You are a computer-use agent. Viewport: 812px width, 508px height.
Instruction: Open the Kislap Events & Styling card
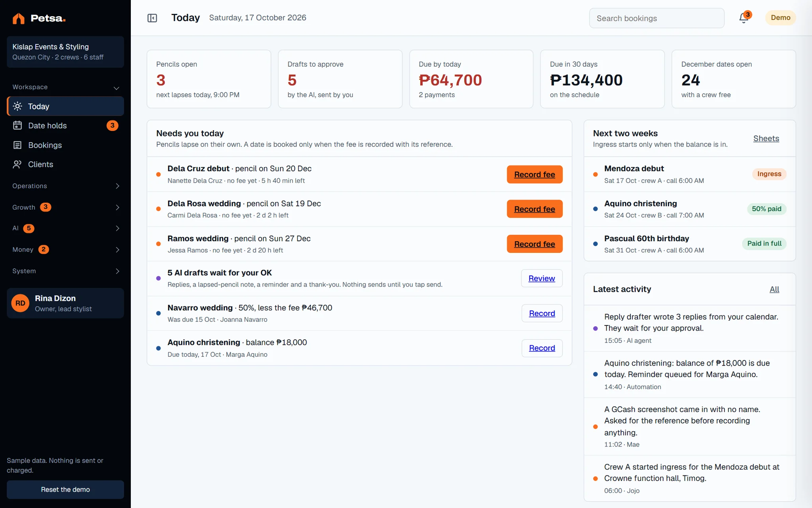(x=65, y=52)
